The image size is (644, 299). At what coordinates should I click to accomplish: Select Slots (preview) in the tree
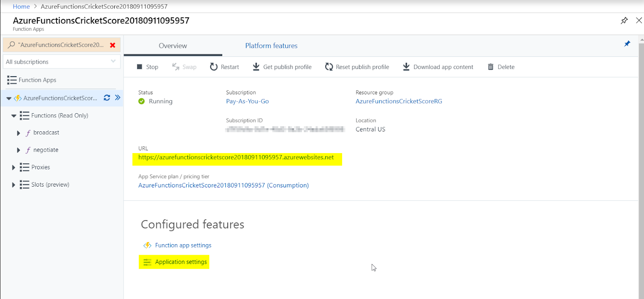pos(50,185)
